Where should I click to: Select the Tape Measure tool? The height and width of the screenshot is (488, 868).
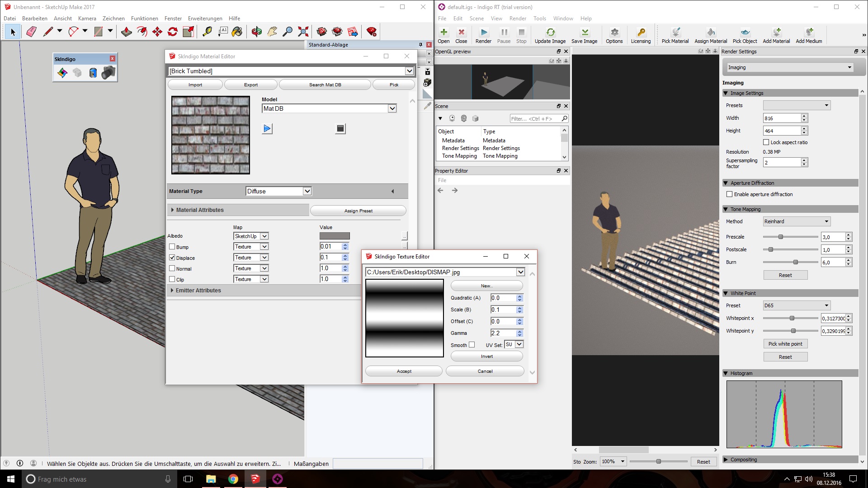[207, 32]
